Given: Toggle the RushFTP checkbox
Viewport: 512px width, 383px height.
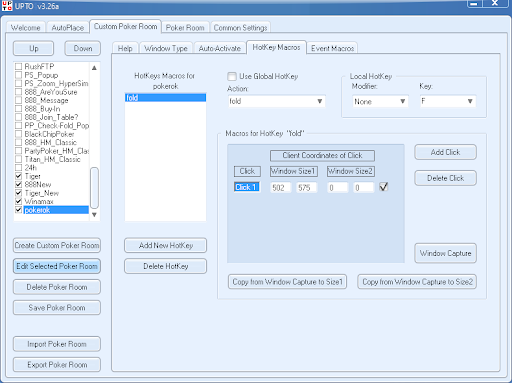Looking at the screenshot, I should [x=19, y=66].
